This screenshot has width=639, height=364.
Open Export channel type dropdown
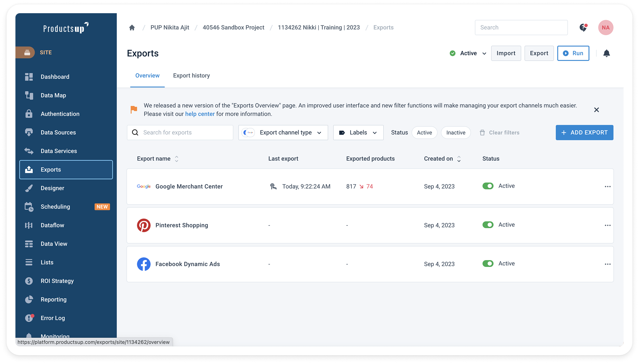(283, 133)
